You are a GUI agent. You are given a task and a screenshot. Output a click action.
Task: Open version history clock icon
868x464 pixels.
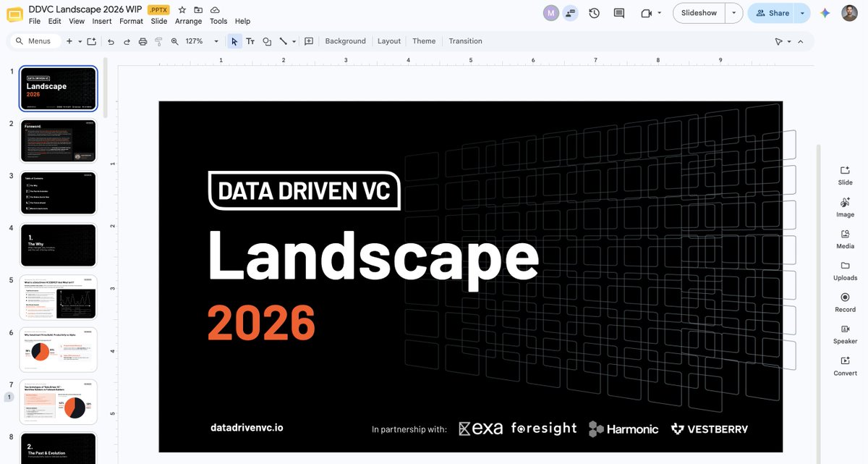[x=594, y=13]
